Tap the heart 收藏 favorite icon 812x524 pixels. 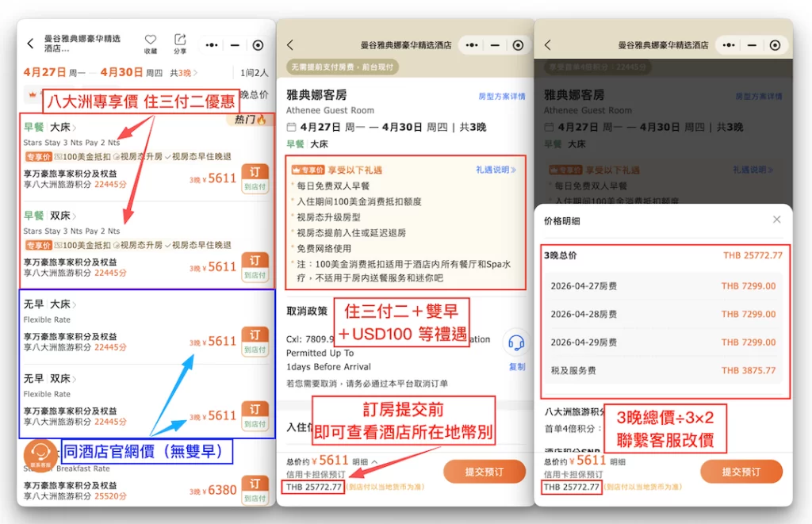151,43
